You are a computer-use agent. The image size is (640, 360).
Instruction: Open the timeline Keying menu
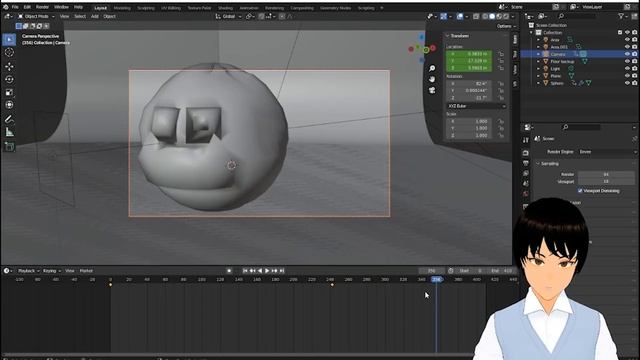[x=51, y=271]
